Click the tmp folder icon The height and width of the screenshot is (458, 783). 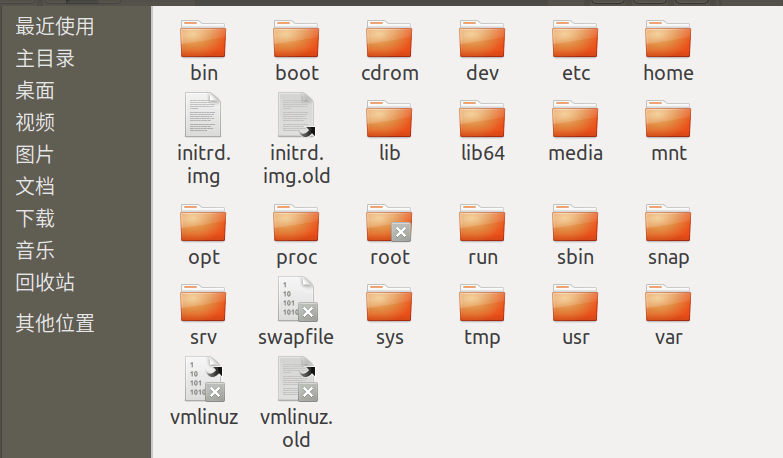(x=482, y=303)
